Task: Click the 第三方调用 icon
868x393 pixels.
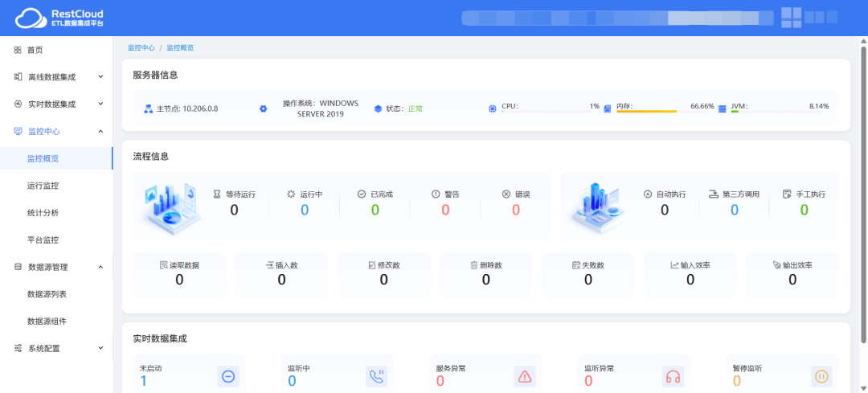Action: tap(714, 194)
